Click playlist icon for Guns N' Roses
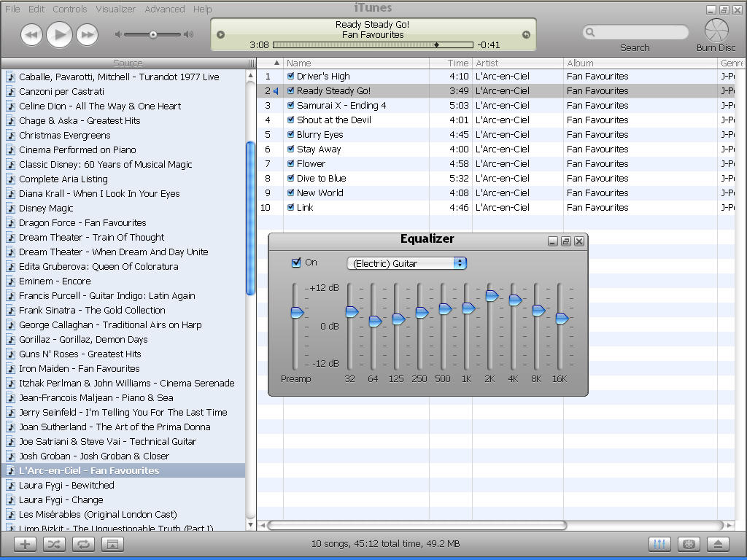The width and height of the screenshot is (747, 560). [10, 354]
